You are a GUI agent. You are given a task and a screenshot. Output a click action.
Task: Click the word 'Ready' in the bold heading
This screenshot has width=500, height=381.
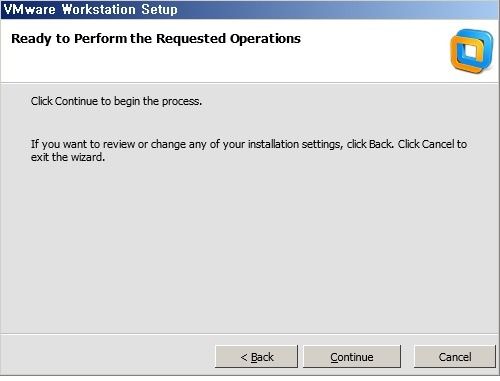coord(31,39)
